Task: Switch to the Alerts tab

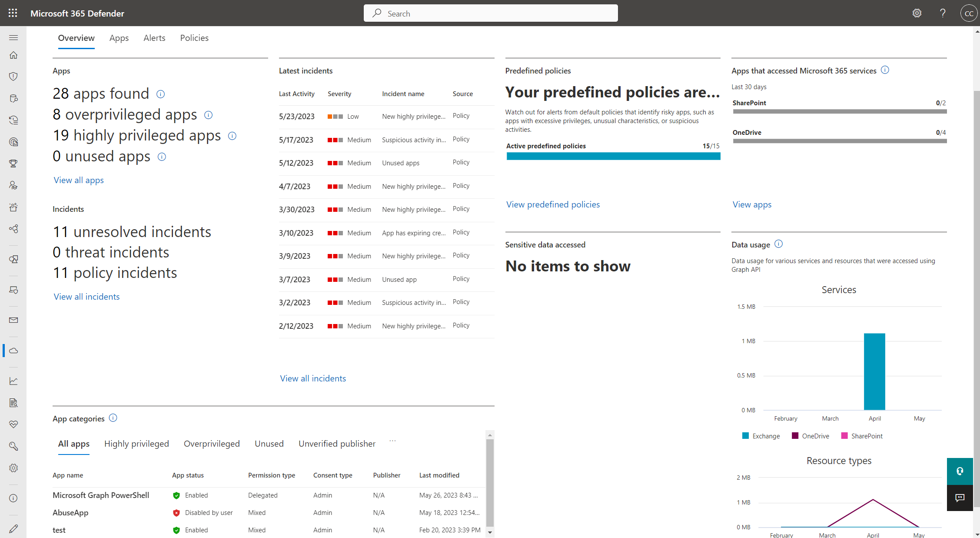Action: click(154, 38)
